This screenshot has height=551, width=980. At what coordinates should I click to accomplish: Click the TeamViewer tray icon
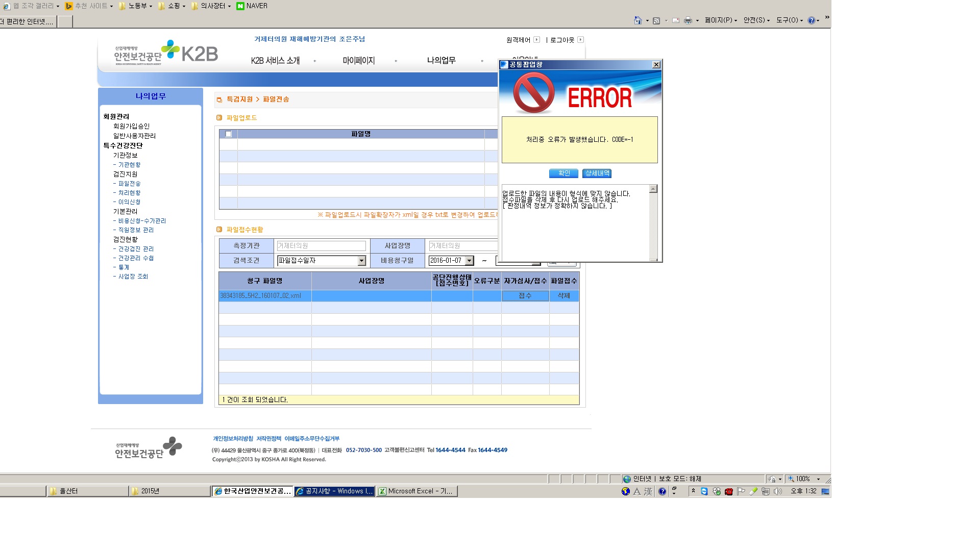point(704,491)
